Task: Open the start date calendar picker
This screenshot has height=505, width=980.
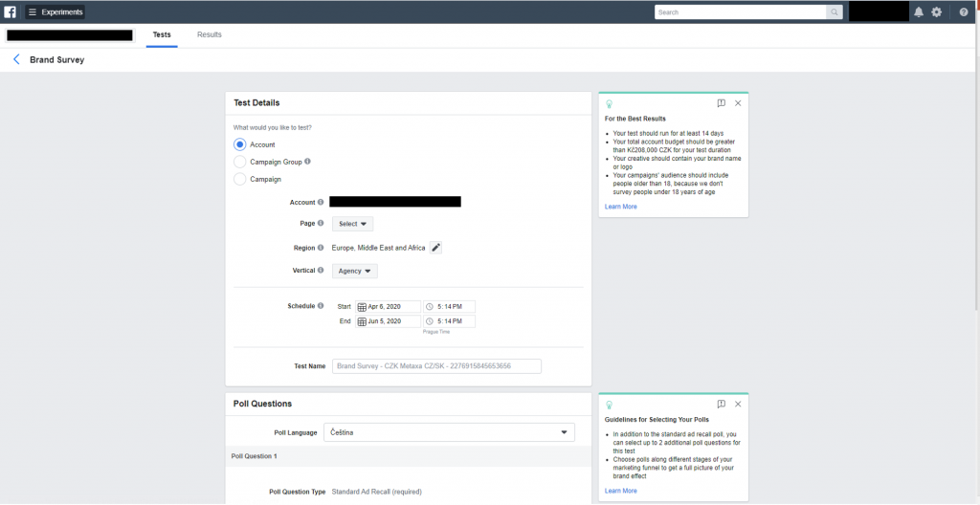Action: 363,307
